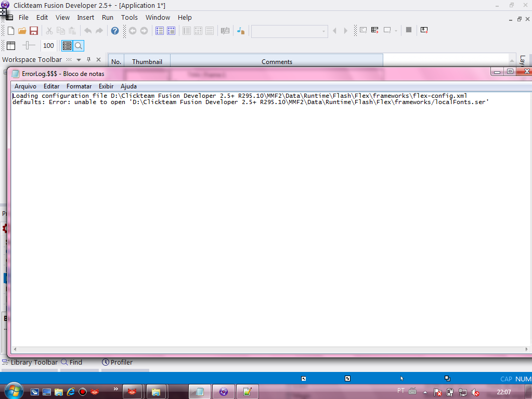Click the Save floppy disk icon

[x=34, y=31]
